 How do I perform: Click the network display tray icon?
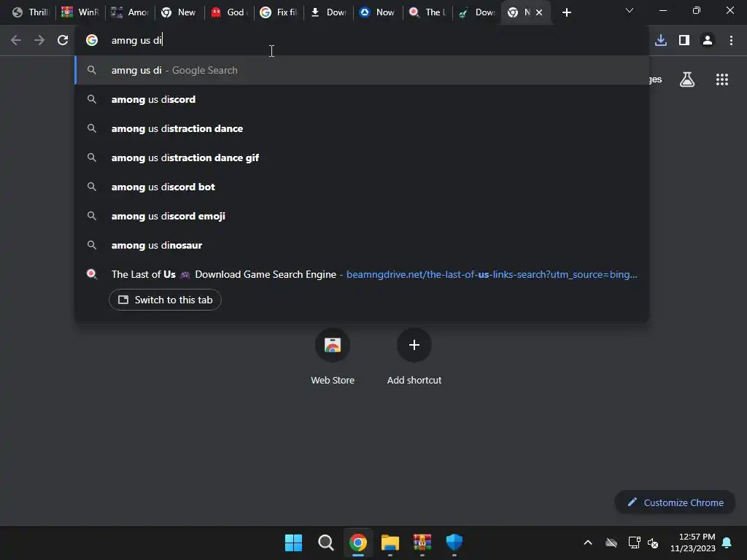(x=634, y=542)
